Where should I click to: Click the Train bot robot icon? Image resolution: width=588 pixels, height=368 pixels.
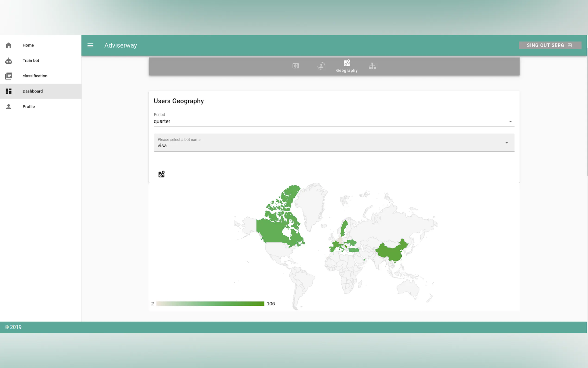9,61
